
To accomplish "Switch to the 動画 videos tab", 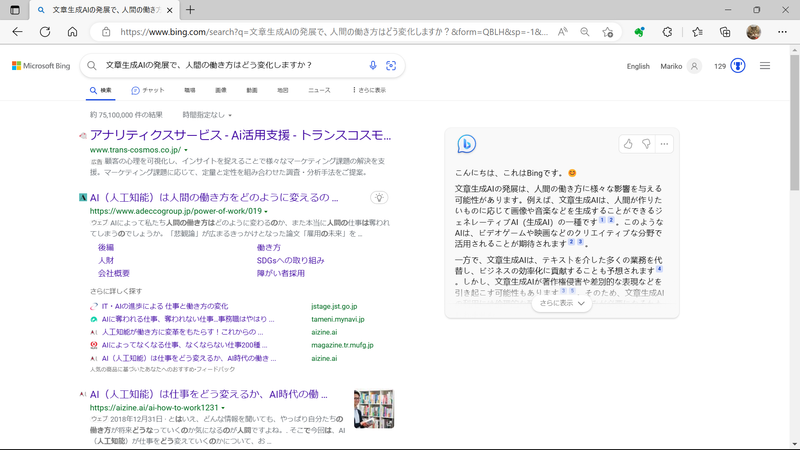I will 252,90.
